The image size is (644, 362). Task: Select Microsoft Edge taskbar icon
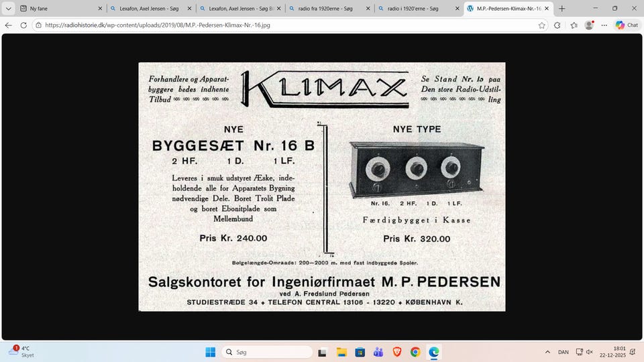(434, 352)
